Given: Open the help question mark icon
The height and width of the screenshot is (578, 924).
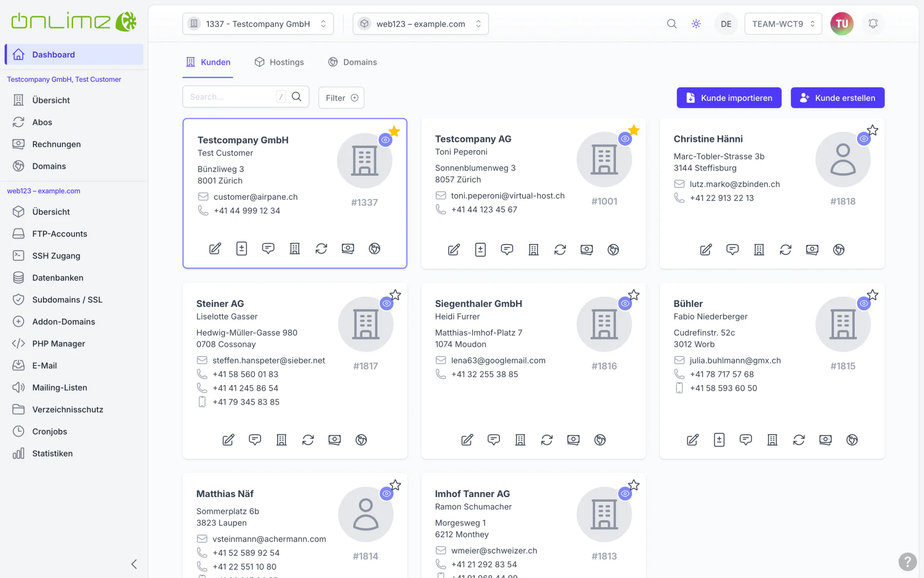Looking at the screenshot, I should click(x=907, y=562).
